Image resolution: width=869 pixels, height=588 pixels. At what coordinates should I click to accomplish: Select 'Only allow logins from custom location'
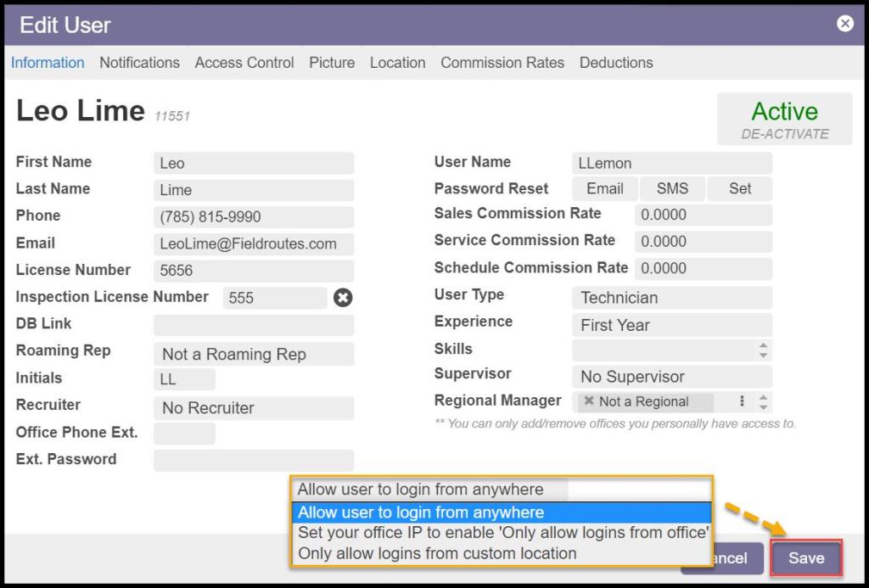pos(437,553)
